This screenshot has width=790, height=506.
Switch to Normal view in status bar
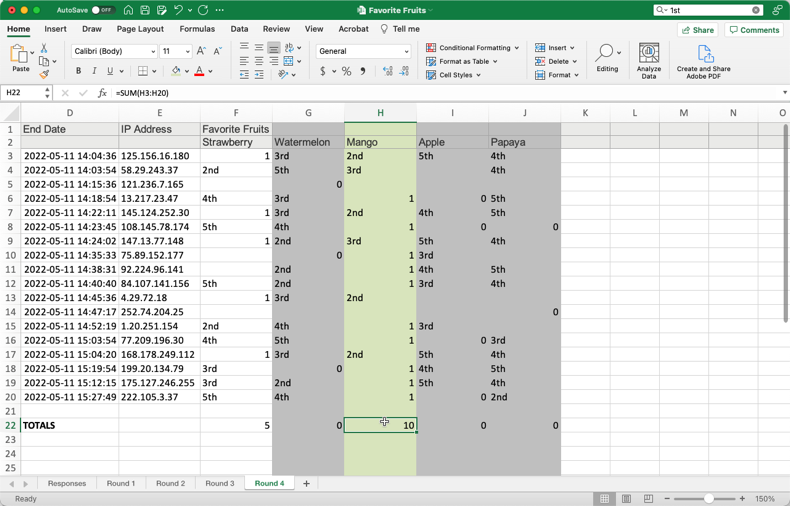(x=604, y=498)
